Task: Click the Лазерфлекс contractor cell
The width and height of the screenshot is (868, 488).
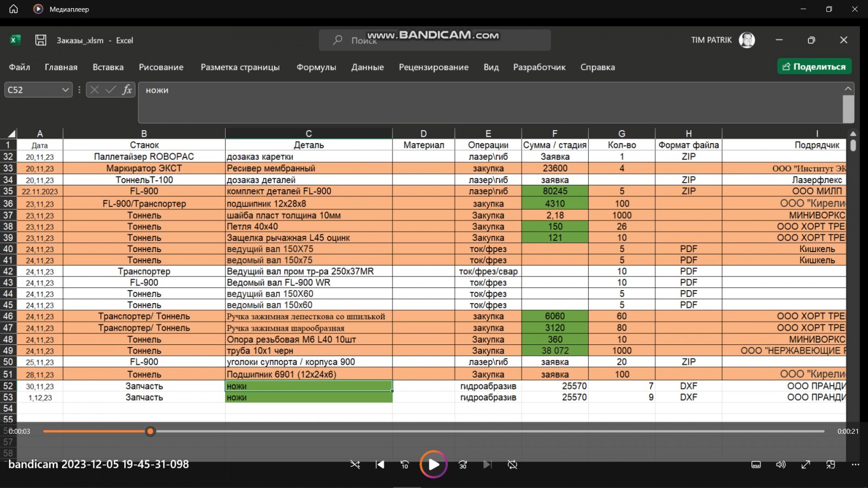Action: (x=784, y=180)
